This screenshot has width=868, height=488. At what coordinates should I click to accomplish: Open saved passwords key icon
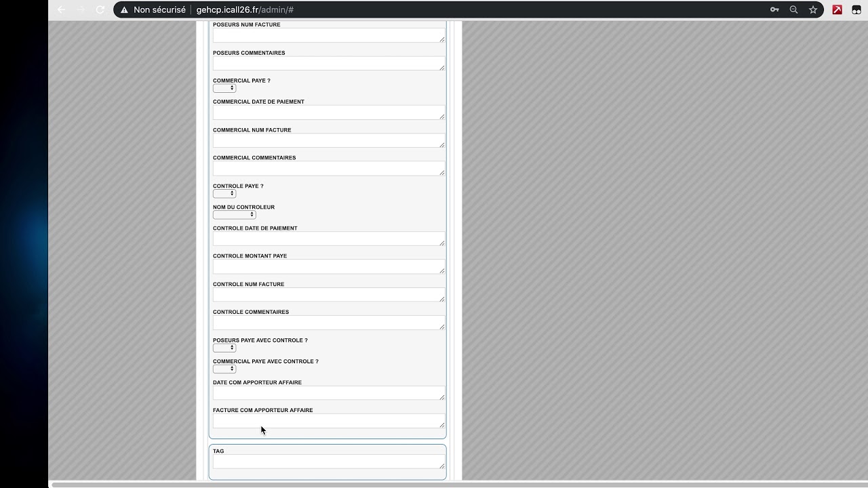(774, 9)
